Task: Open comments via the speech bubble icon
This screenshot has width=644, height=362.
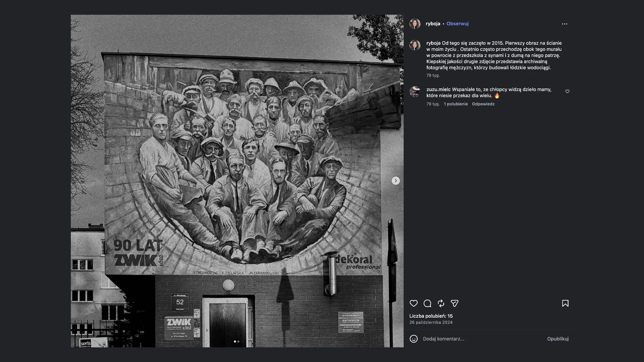Action: (x=427, y=303)
